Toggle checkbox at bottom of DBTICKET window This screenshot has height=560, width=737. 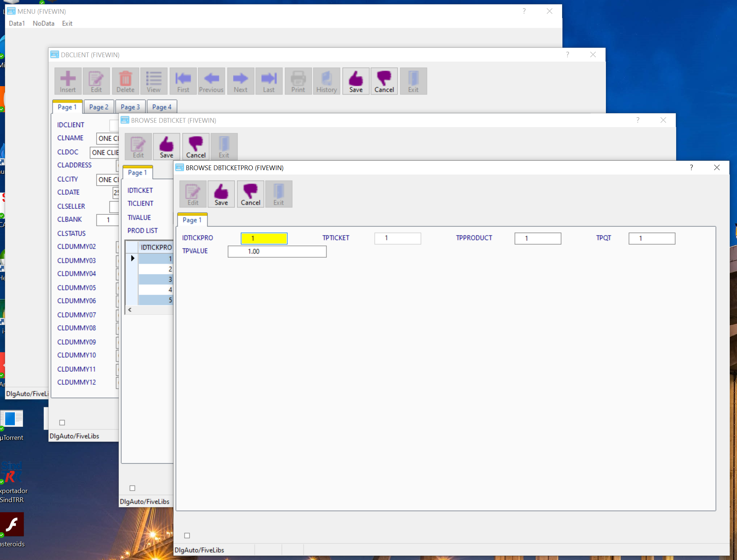(x=133, y=488)
